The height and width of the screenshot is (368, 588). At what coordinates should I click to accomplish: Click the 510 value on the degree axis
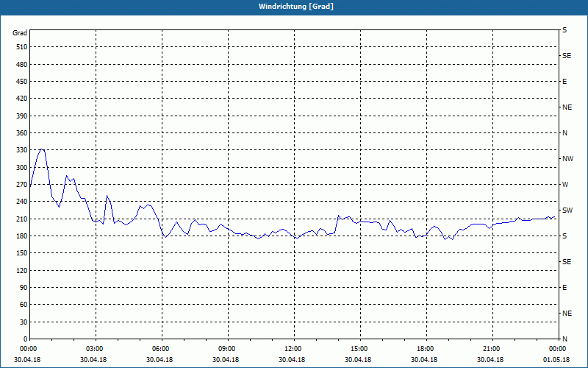[x=21, y=47]
